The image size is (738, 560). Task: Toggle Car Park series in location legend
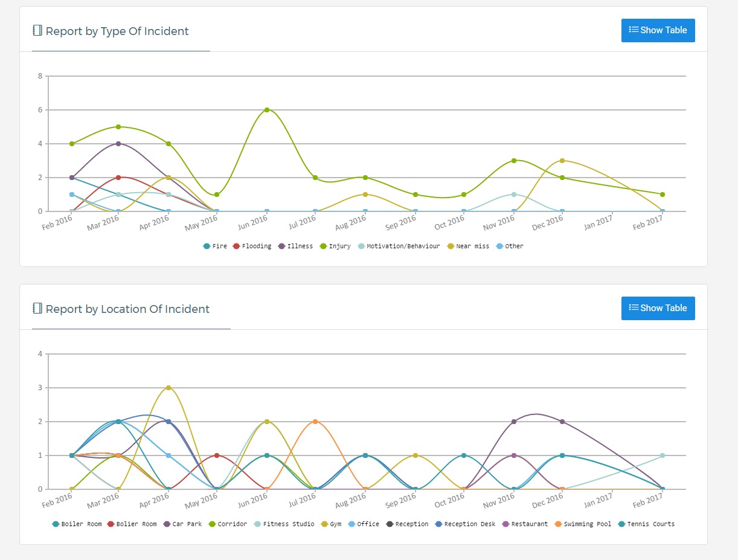click(182, 524)
